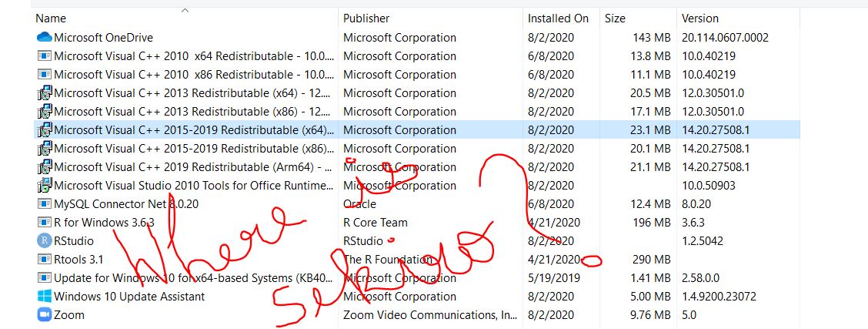
Task: Click the Zoom Video Communications publisher cell
Action: click(429, 314)
